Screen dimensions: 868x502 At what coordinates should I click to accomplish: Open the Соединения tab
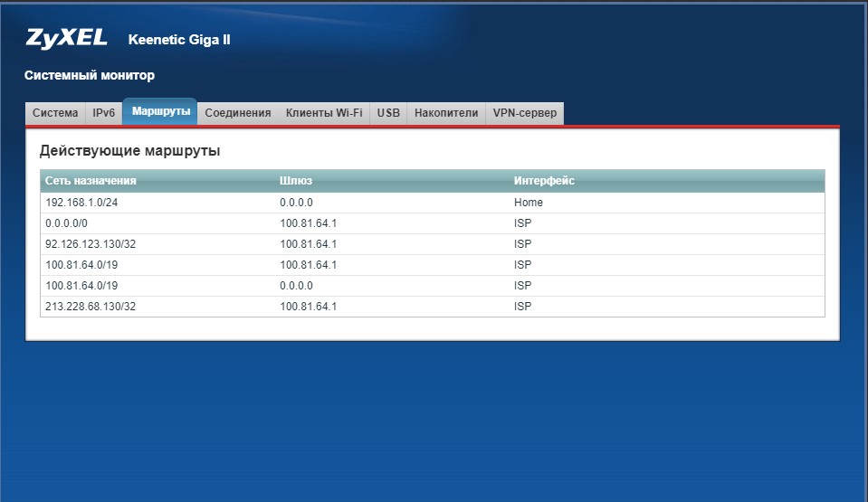[238, 113]
